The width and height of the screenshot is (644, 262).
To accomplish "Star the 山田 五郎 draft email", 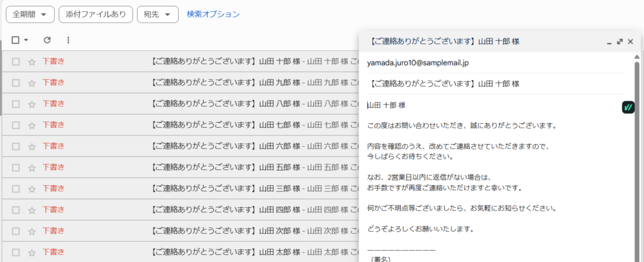I will pos(32,168).
